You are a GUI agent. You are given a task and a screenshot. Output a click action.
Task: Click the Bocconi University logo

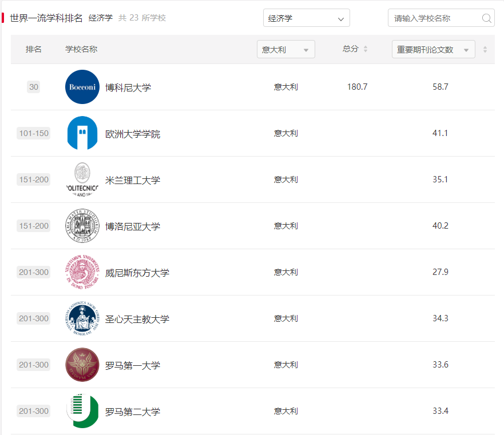(82, 86)
